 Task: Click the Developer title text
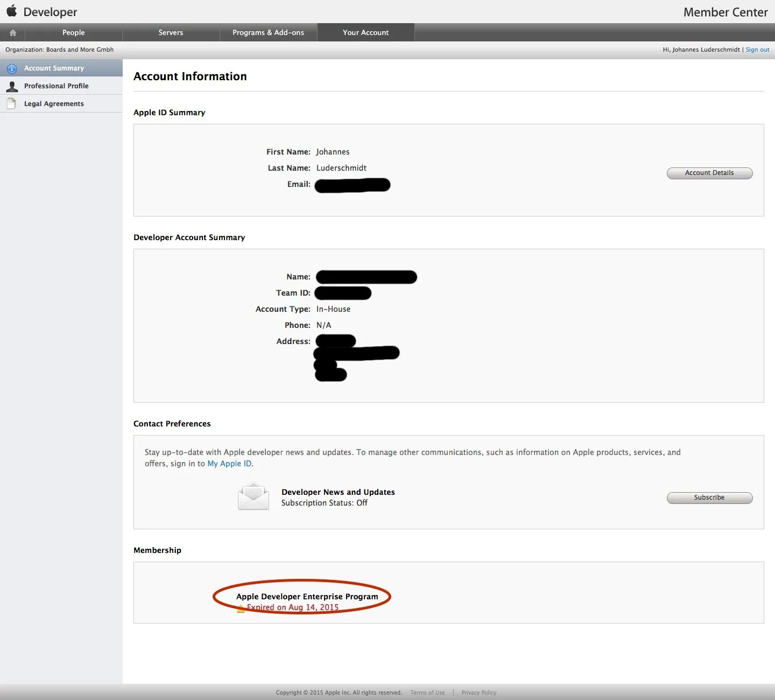50,12
